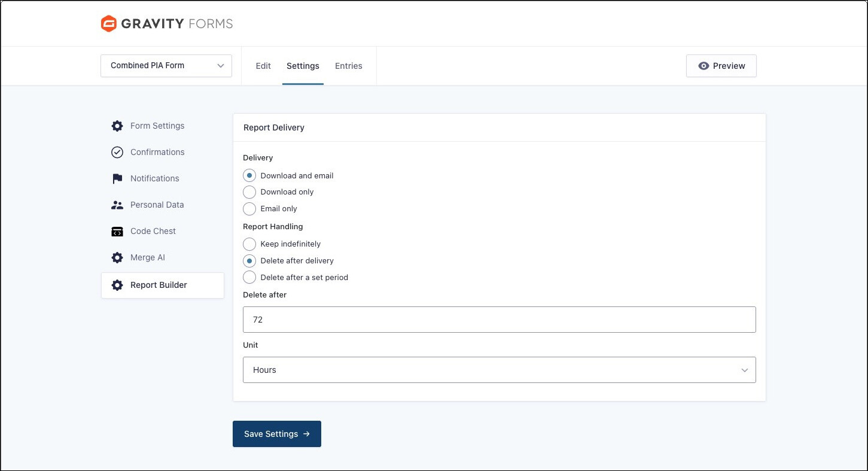Choose Email only delivery option

click(249, 209)
